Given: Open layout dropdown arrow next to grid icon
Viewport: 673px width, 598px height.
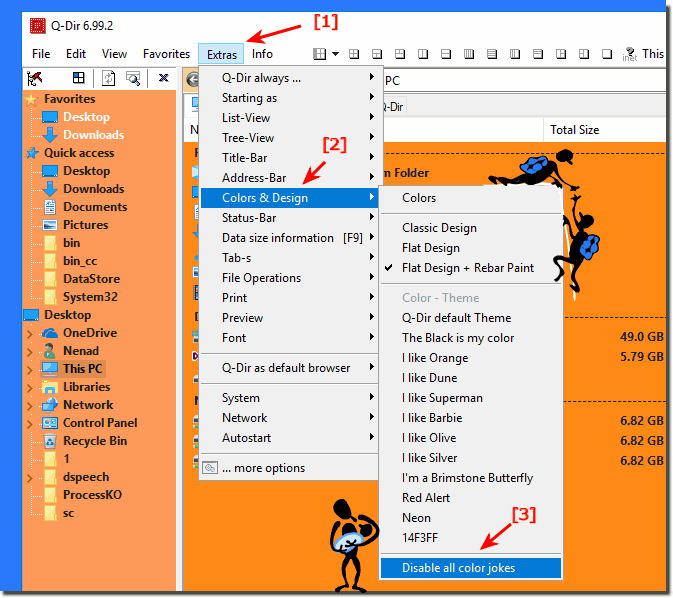Looking at the screenshot, I should (335, 54).
